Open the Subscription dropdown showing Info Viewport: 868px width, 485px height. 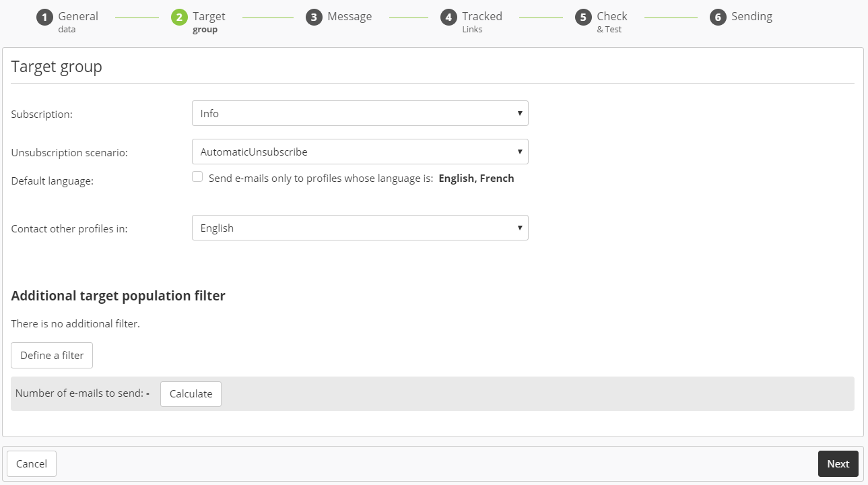pos(360,113)
